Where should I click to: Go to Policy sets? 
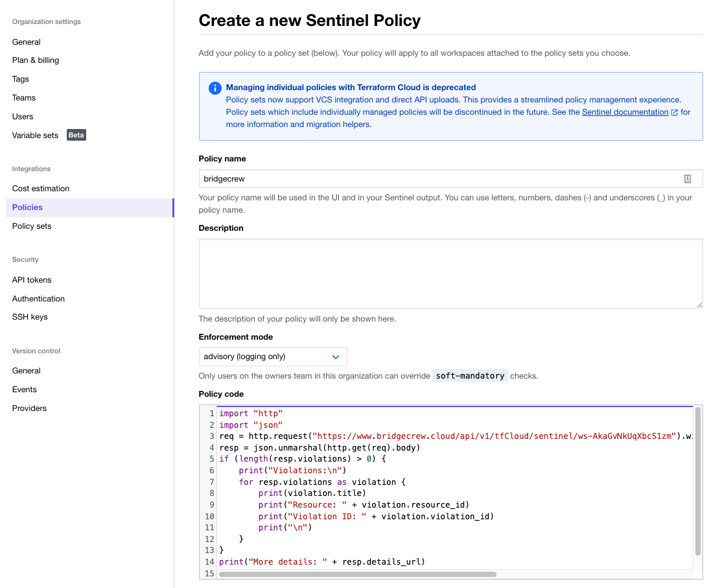point(32,226)
